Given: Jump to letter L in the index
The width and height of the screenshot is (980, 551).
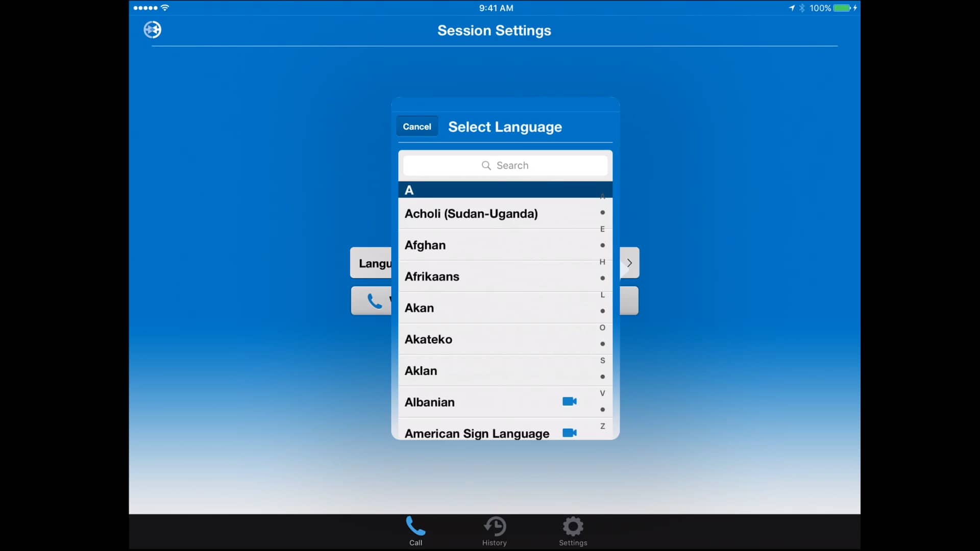Looking at the screenshot, I should click(602, 295).
